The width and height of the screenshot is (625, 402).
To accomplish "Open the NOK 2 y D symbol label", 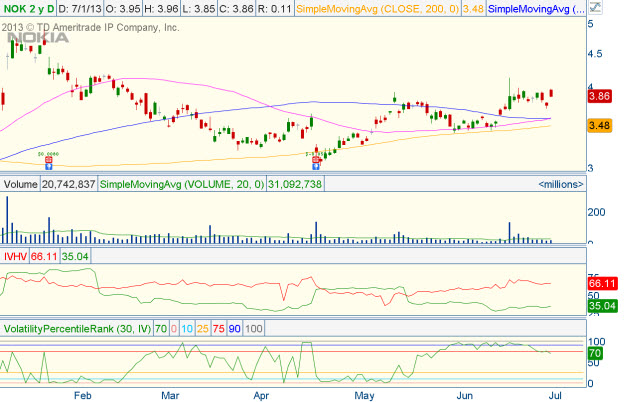I will click(33, 9).
